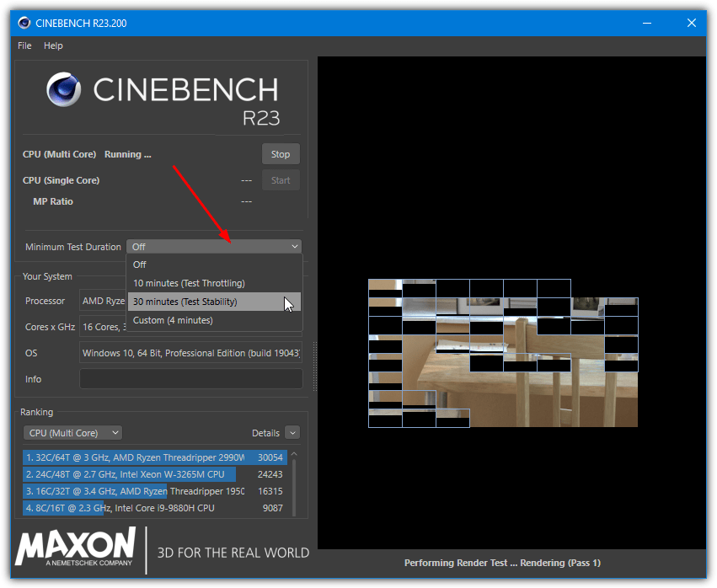Image resolution: width=717 pixels, height=588 pixels.
Task: Click the score 9087 in ranking
Action: (x=272, y=509)
